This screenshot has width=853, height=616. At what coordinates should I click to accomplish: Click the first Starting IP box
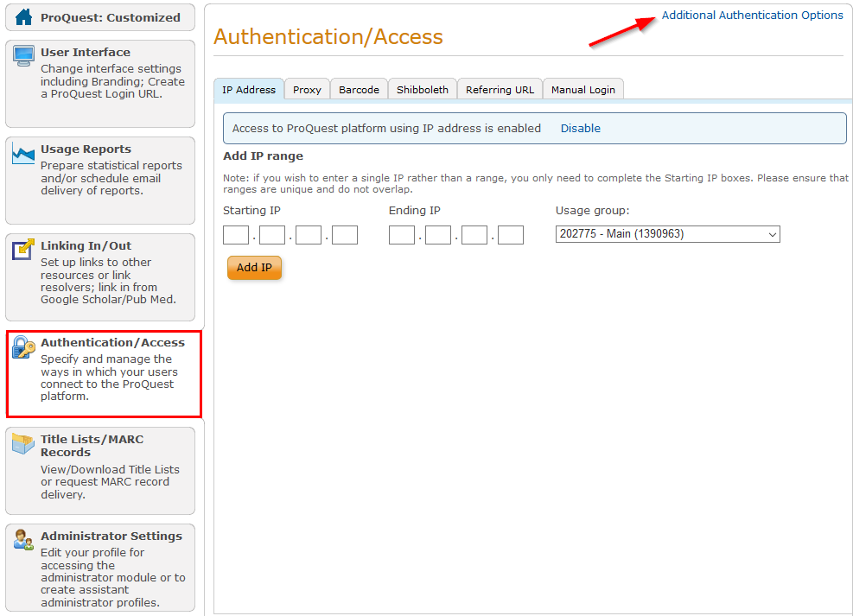235,234
